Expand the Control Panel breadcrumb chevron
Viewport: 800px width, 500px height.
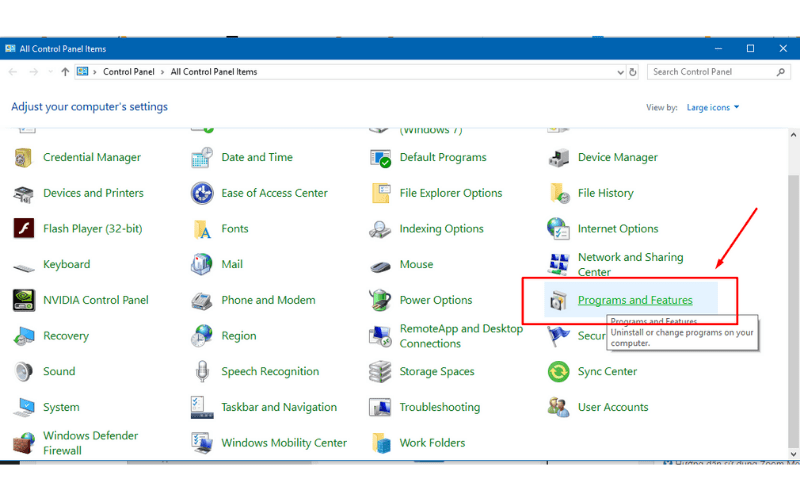[x=164, y=72]
